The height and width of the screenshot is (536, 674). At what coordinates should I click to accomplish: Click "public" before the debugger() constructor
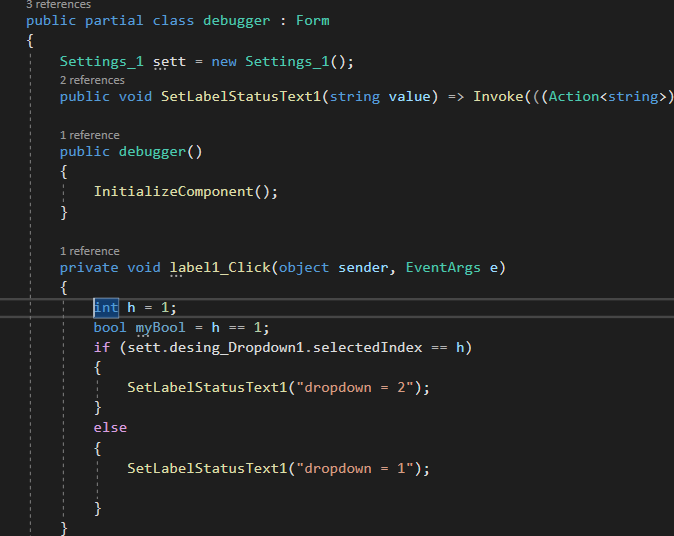click(x=85, y=151)
